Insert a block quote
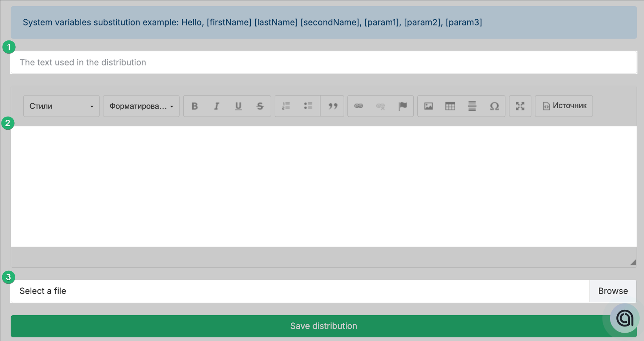 [333, 106]
